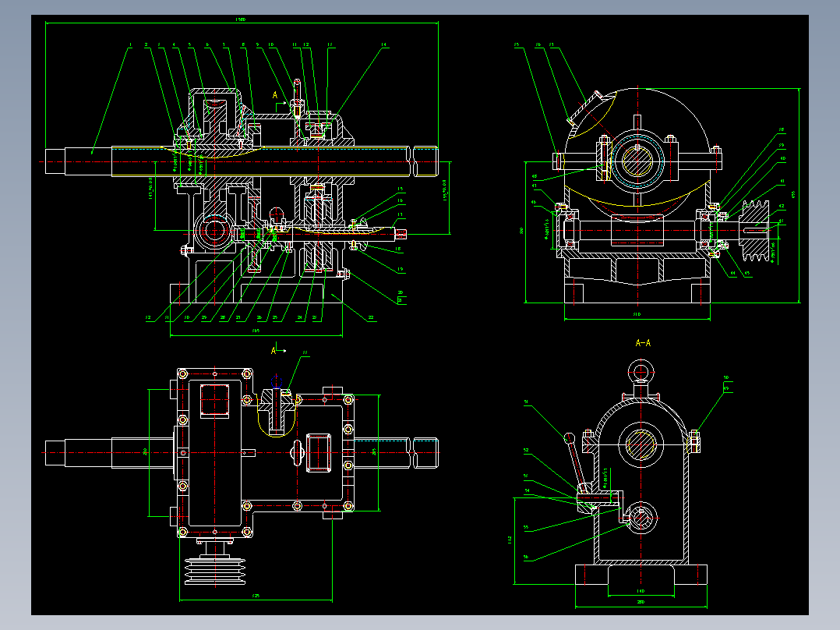Pick the hatched V-belt pulley in side view
Viewport: 840px width, 630px height.
pyautogui.click(x=755, y=231)
